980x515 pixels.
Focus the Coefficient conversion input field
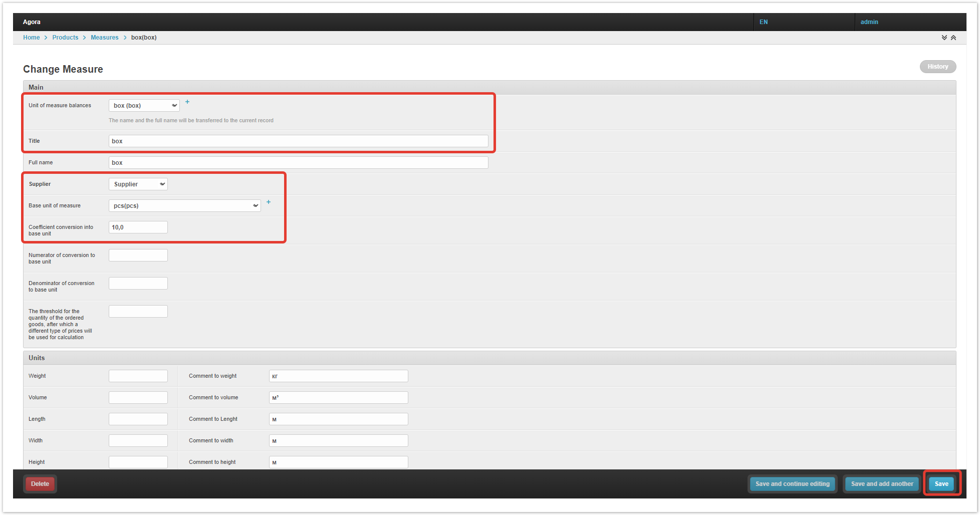pos(138,227)
